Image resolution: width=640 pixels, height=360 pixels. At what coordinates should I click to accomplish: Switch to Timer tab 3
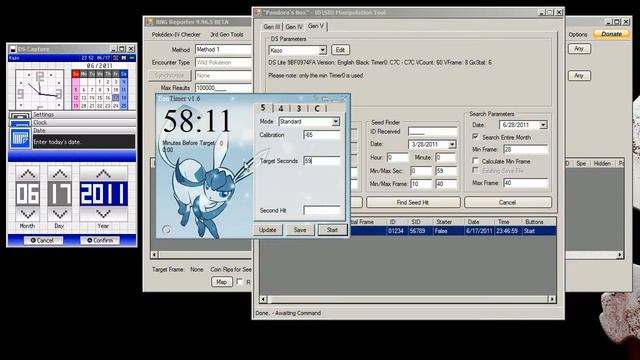coord(299,108)
